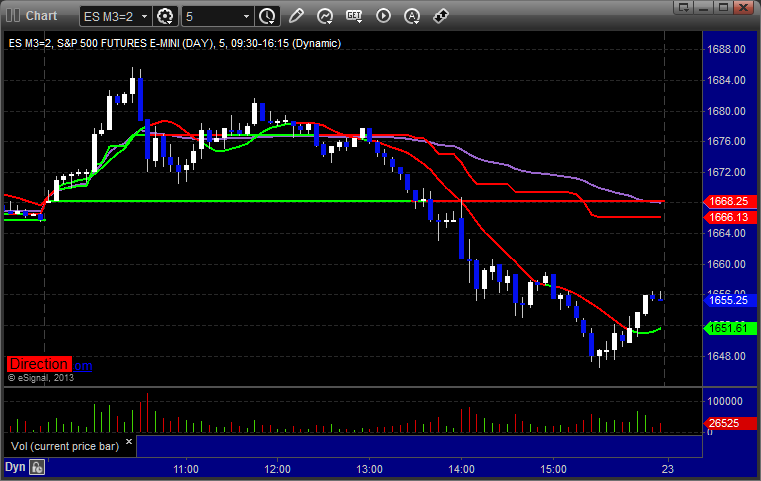Click the 13:00 time axis label
This screenshot has height=481, width=761.
pyautogui.click(x=369, y=469)
